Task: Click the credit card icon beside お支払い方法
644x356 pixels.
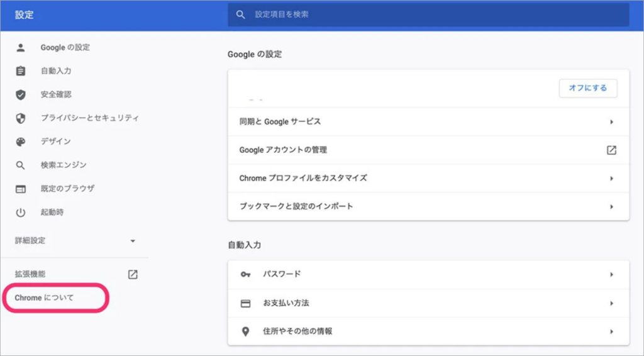Action: pyautogui.click(x=246, y=303)
